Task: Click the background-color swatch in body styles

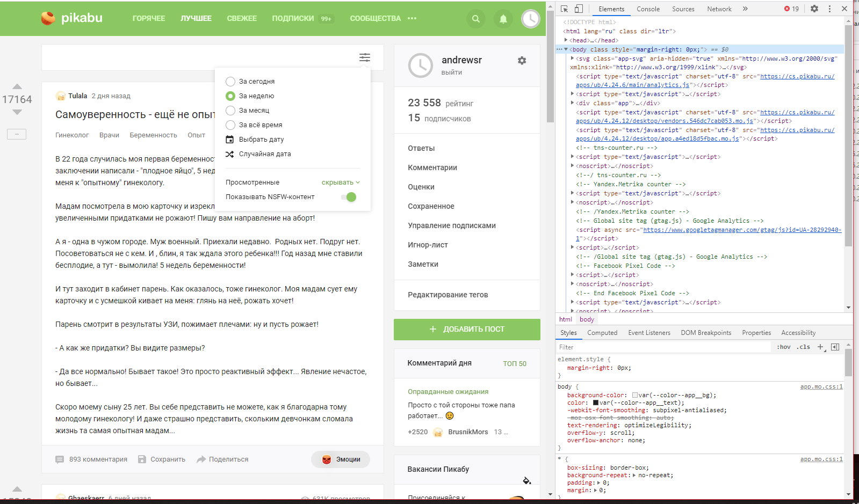Action: (635, 396)
